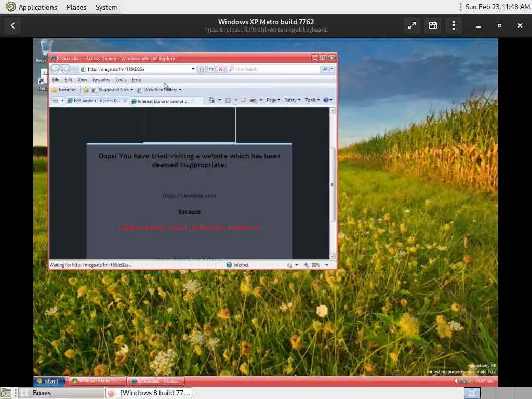532x399 pixels.
Task: Open Quick Tabs grid icon
Action: (55, 101)
